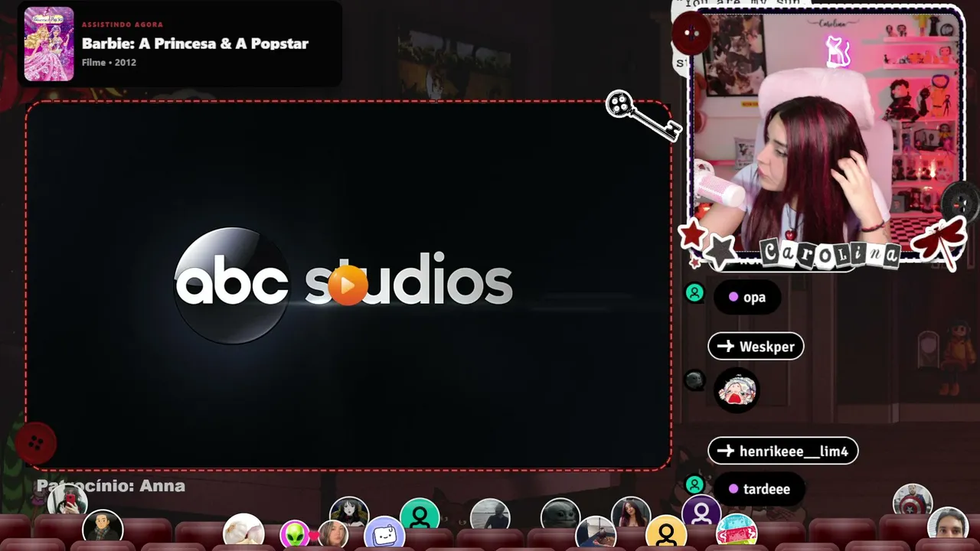
Task: Click the teal user avatar beside "tardeee"
Action: (694, 484)
